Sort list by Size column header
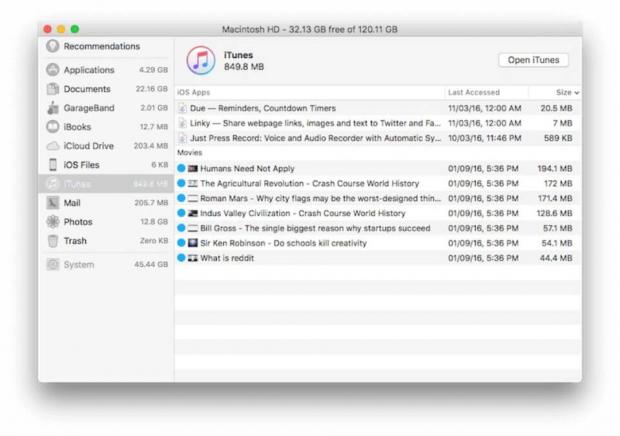Image resolution: width=620 pixels, height=436 pixels. click(x=566, y=92)
